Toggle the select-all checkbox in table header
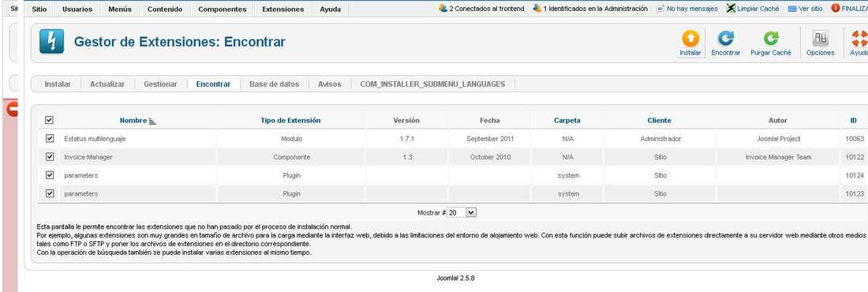The image size is (868, 292). coord(49,120)
